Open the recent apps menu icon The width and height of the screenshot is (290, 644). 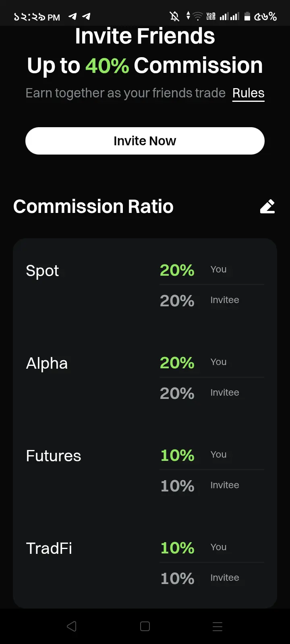tap(217, 626)
